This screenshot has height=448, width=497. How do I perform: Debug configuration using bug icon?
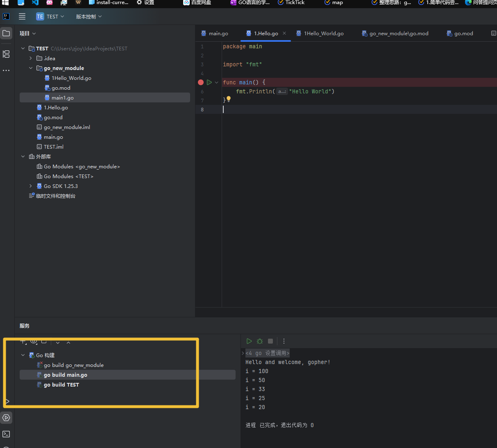coord(260,341)
